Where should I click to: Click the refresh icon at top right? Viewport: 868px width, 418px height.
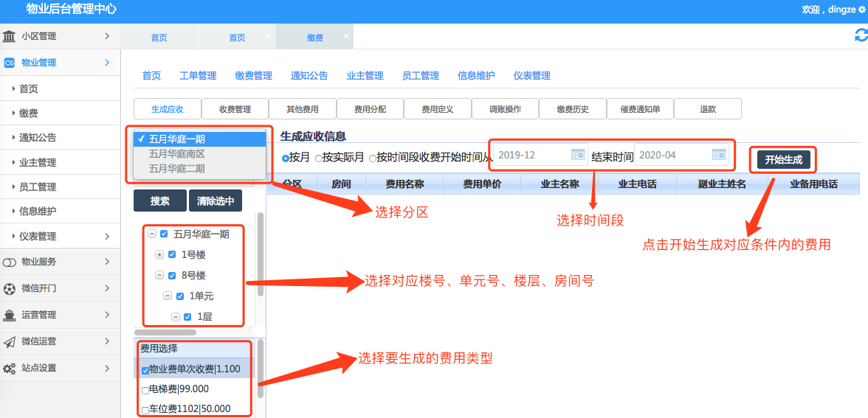(x=861, y=35)
